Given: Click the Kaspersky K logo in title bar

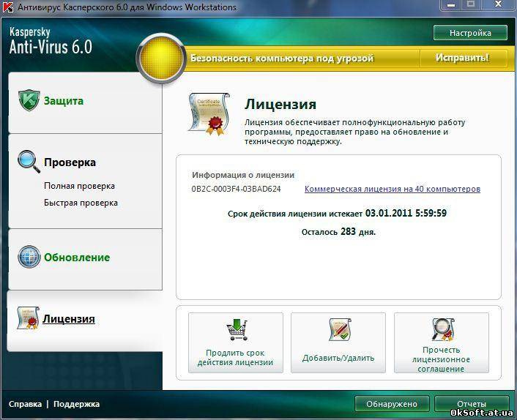Looking at the screenshot, I should 7,7.
